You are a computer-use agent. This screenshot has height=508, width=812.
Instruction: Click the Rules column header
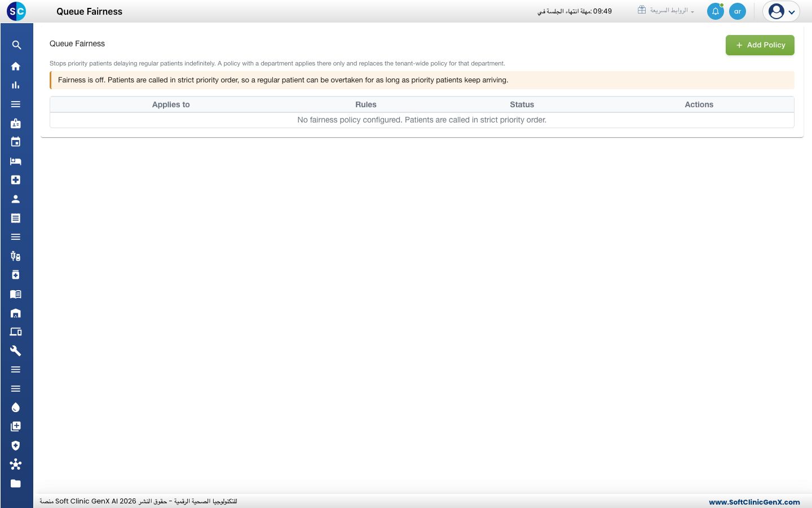click(366, 104)
